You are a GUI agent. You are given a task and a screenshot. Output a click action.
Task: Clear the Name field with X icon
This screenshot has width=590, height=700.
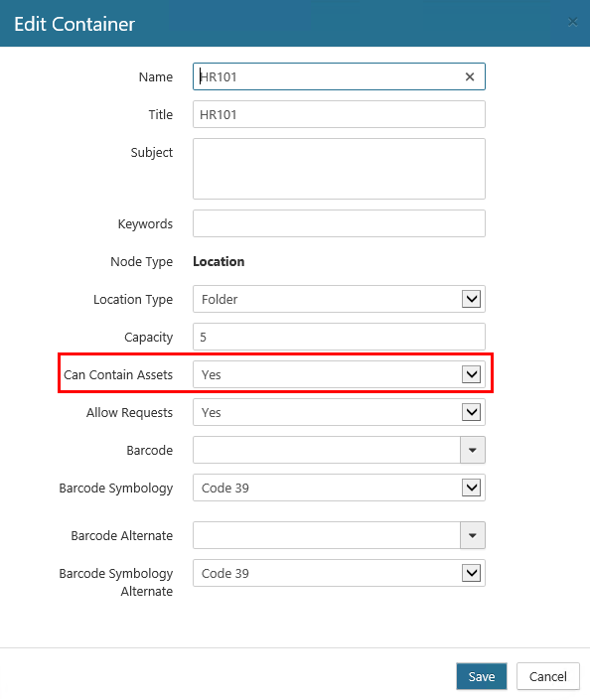[x=470, y=76]
